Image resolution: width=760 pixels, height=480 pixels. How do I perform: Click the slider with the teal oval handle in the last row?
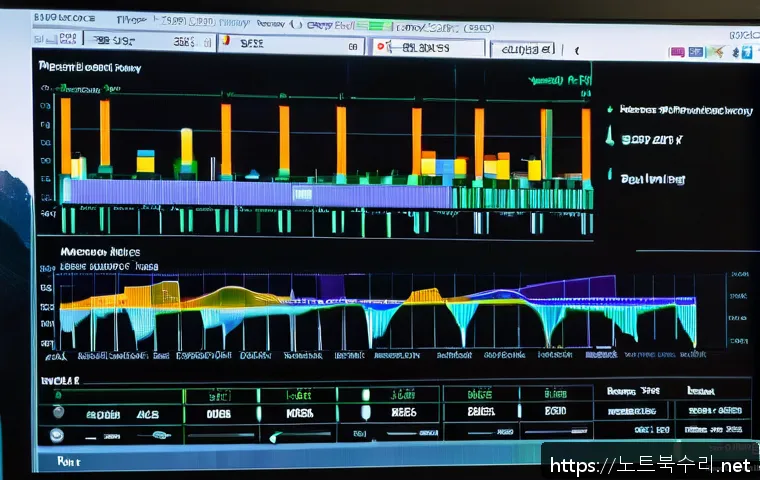coord(155,435)
